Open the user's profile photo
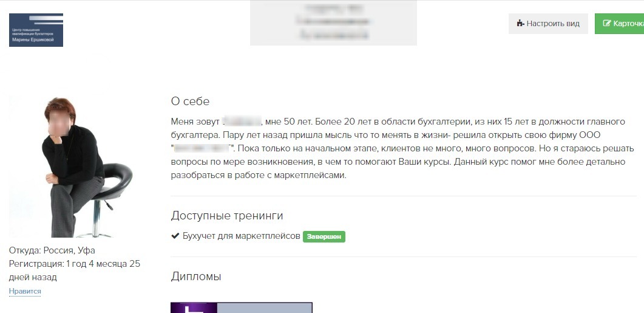 [x=70, y=167]
